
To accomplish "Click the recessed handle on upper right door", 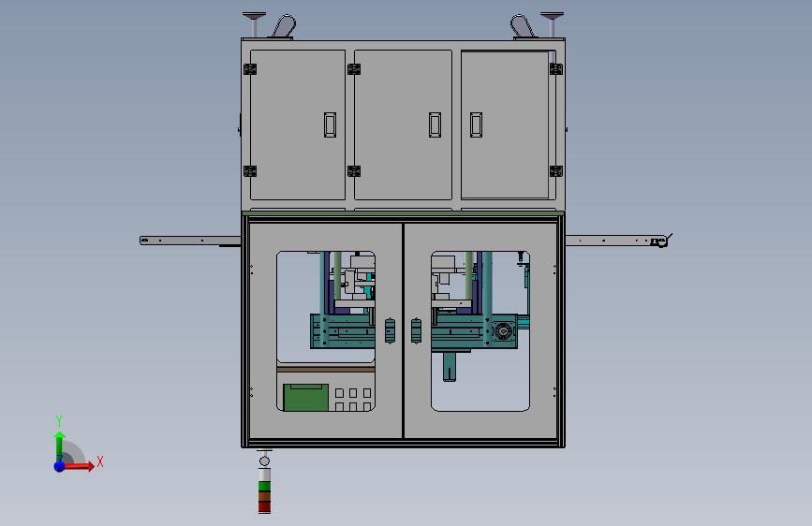I will (477, 124).
